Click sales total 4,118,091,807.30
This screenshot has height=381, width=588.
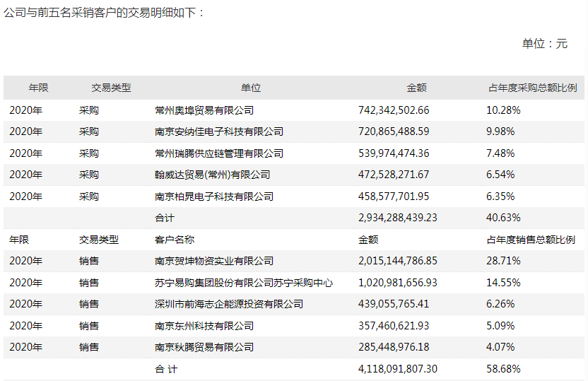397,369
